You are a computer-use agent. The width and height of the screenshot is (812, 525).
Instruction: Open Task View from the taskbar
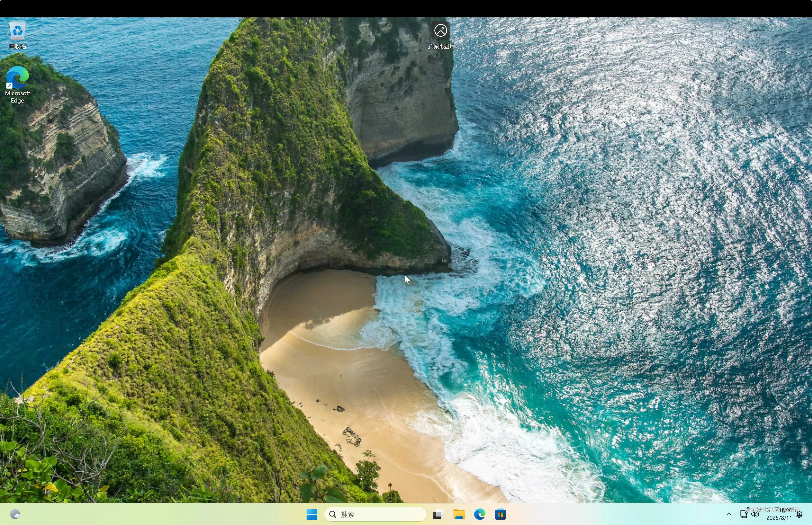tap(438, 514)
